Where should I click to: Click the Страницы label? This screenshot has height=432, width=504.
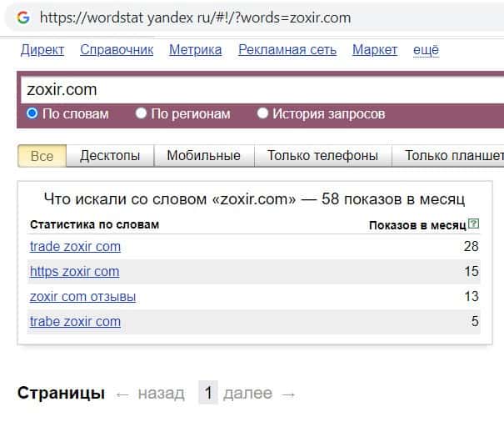61,393
